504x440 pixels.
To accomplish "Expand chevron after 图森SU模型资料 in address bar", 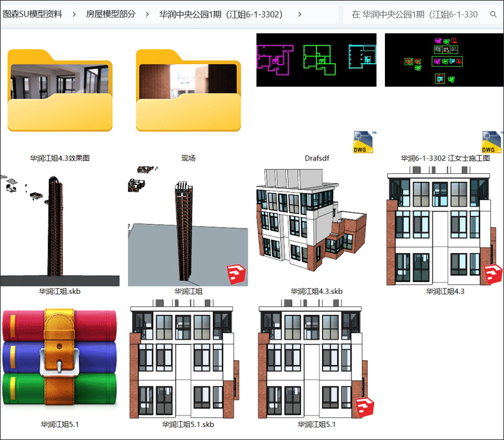I will (x=74, y=14).
